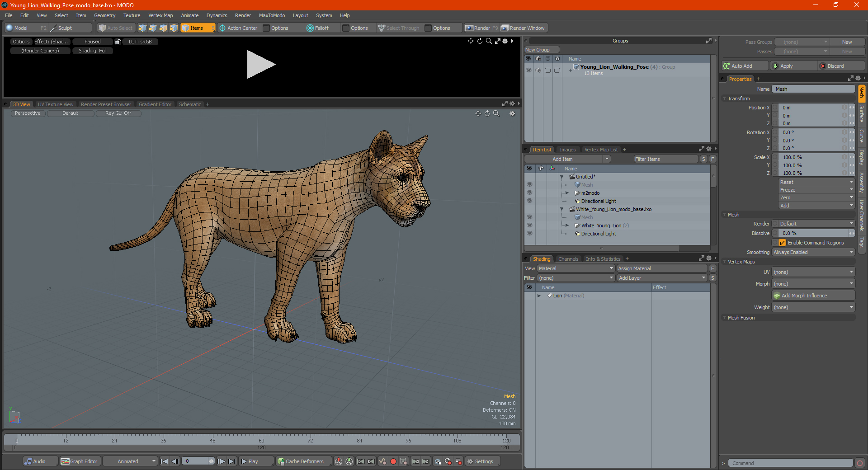Screen dimensions: 868x470
Task: Toggle visibility of first Directional Light
Action: [x=529, y=201]
